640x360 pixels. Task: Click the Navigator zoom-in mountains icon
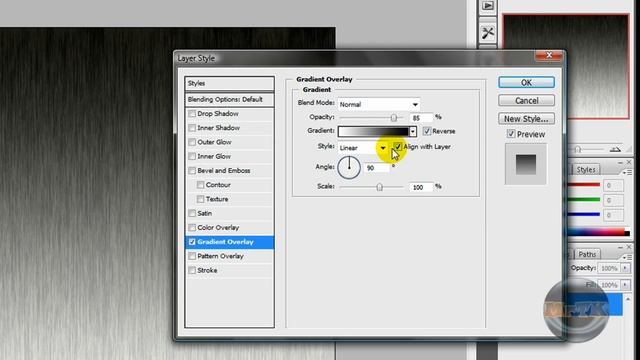(615, 149)
